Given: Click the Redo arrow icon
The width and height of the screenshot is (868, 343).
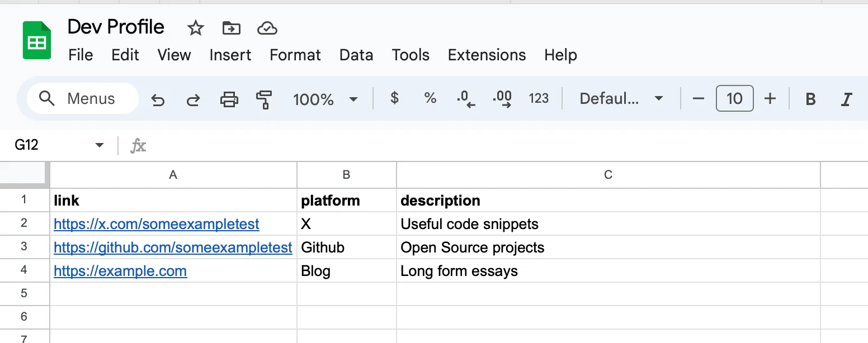Looking at the screenshot, I should [x=194, y=99].
